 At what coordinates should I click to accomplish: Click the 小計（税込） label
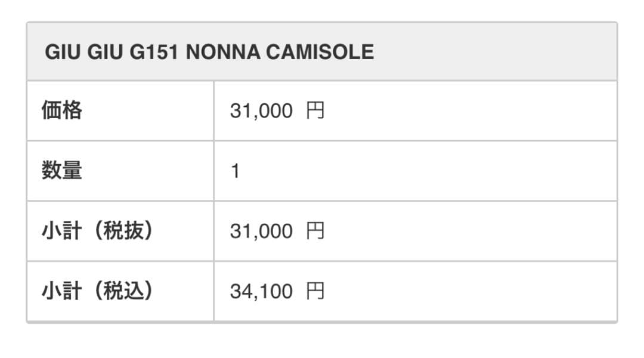[x=98, y=291]
